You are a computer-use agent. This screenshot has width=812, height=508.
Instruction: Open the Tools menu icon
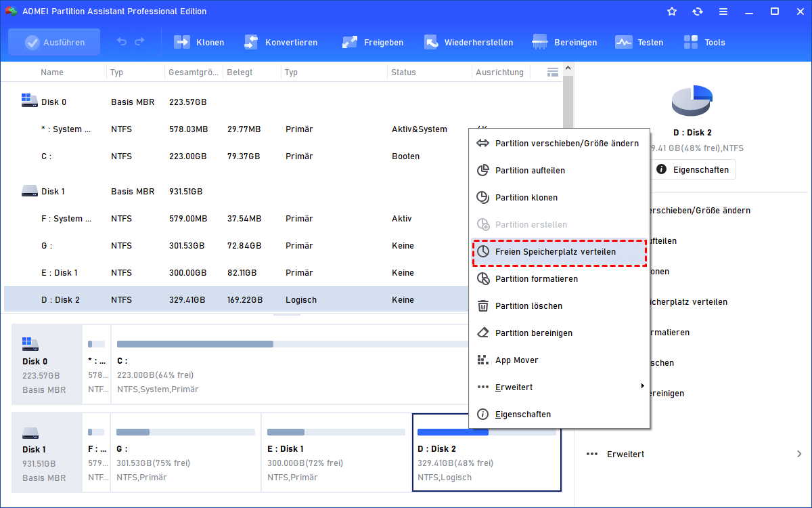pyautogui.click(x=691, y=42)
